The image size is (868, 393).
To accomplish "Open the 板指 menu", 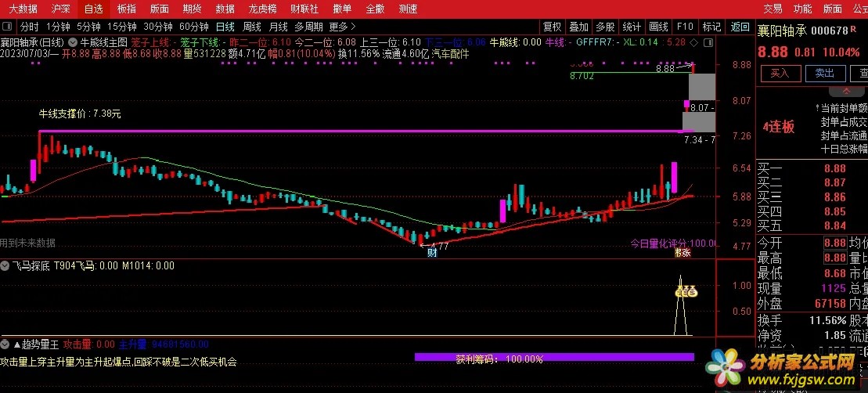I will [x=127, y=9].
